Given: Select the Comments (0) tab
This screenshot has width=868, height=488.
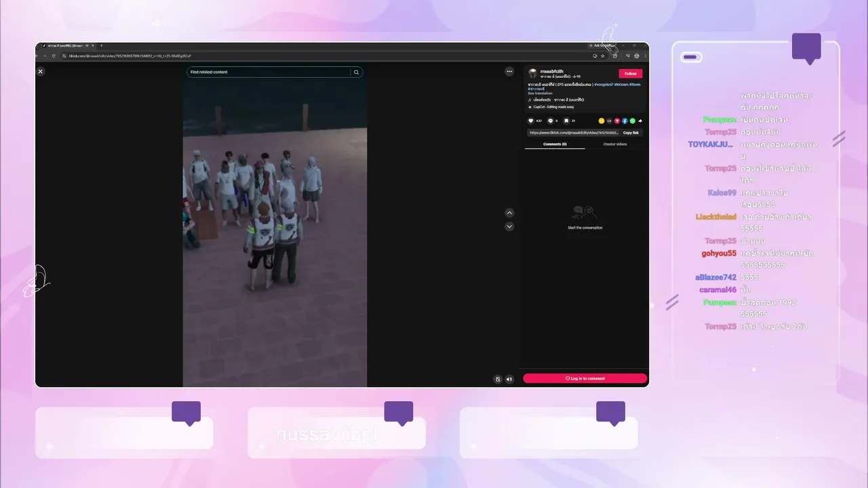Looking at the screenshot, I should 555,144.
